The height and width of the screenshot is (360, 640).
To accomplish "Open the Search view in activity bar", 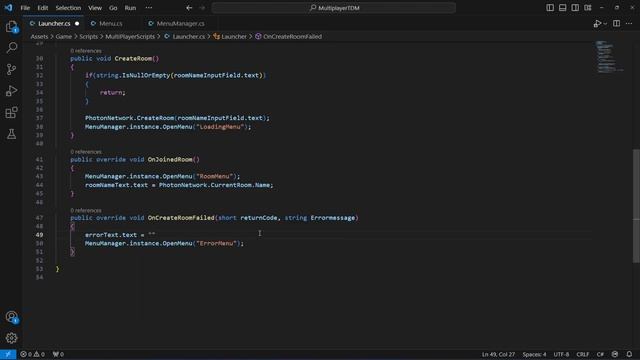I will coord(11,48).
